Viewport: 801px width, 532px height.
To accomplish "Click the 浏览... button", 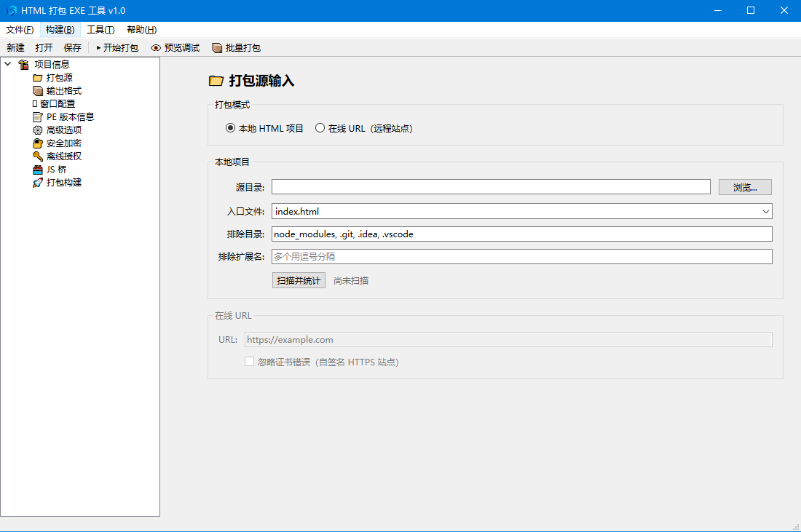I will [745, 187].
